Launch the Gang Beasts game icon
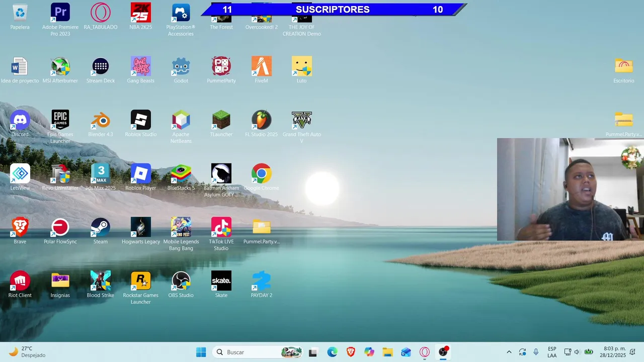 tap(141, 66)
